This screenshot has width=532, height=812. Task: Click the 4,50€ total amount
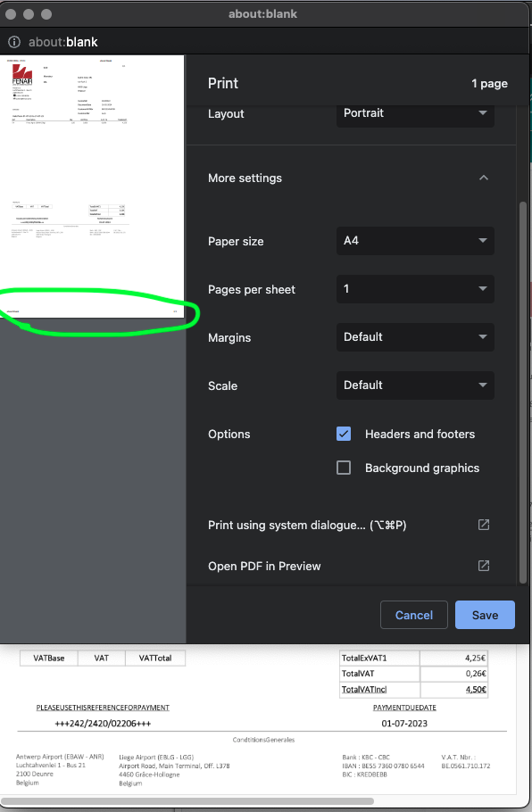[453, 690]
